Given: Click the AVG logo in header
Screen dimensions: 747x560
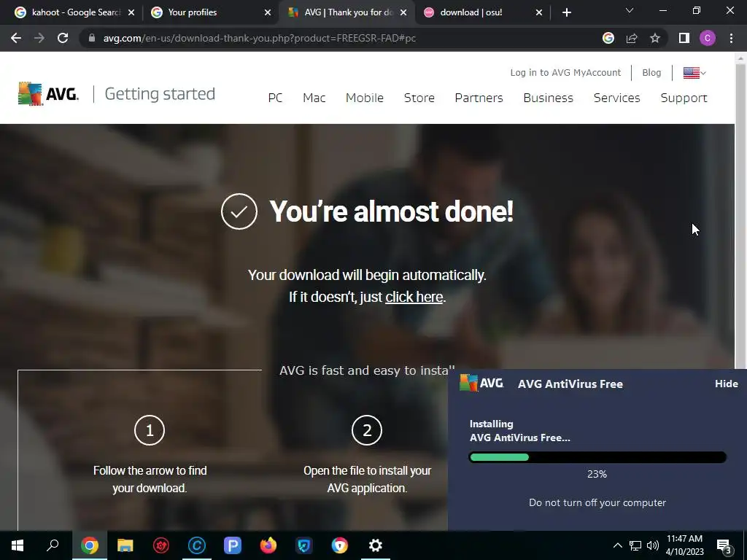Looking at the screenshot, I should (x=49, y=93).
